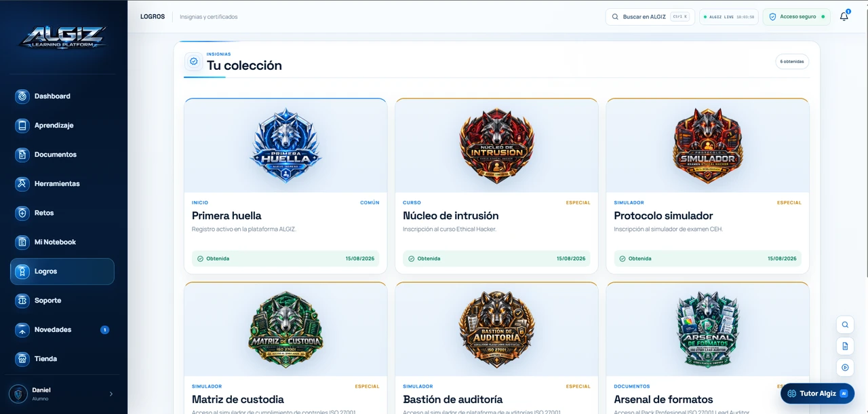This screenshot has height=414, width=868.
Task: Open the Núcleo de intrusión badge image
Action: pos(496,146)
